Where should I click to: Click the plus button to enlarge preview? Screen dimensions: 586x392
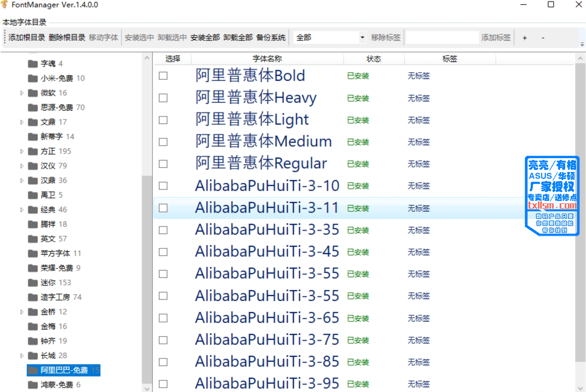click(525, 38)
